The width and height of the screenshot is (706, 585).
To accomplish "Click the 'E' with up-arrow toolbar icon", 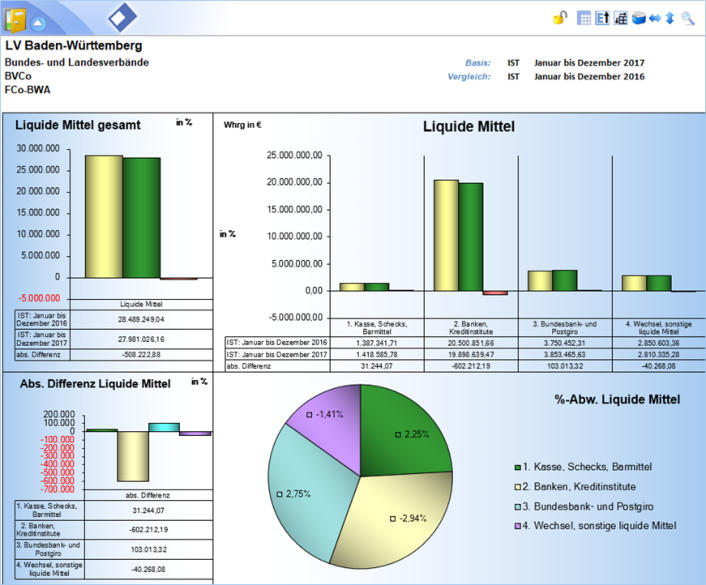I will (602, 17).
